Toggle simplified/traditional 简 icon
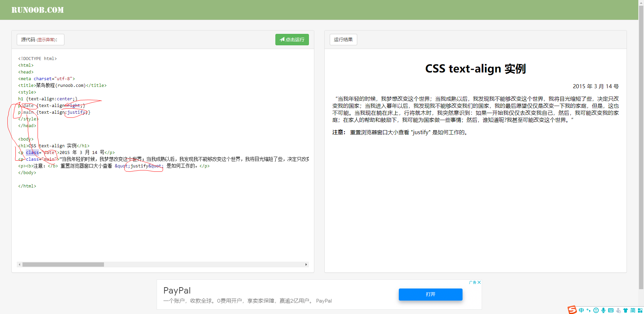644x314 pixels. [x=633, y=310]
